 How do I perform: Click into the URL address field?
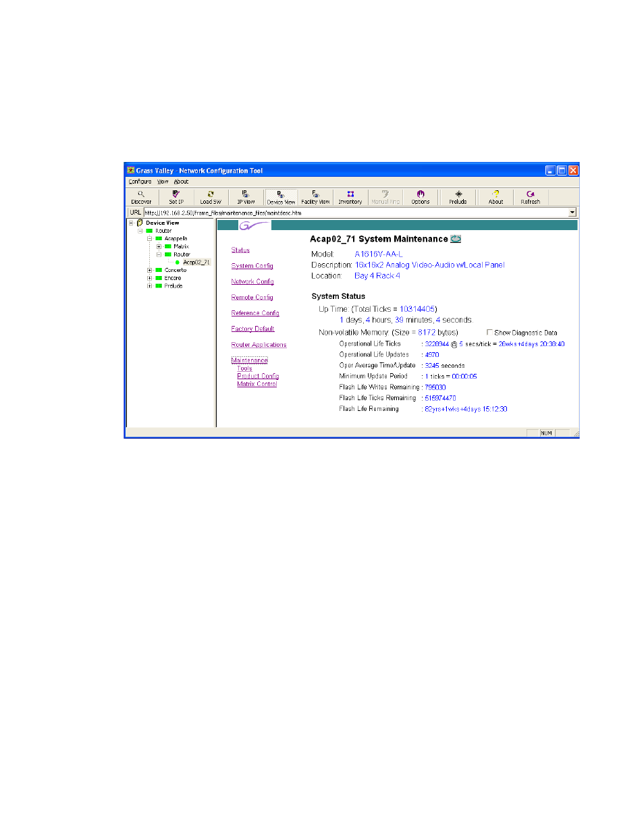coord(356,212)
